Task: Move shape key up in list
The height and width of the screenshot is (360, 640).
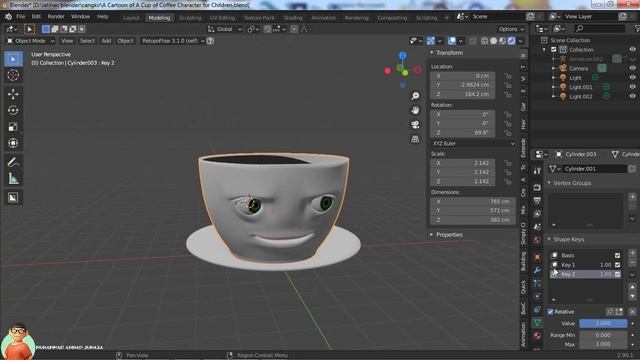Action: point(632,288)
